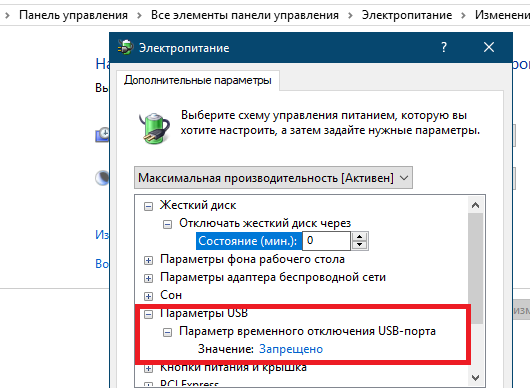530x388 pixels.
Task: Go to Панель управления in breadcrumb
Action: 73,15
